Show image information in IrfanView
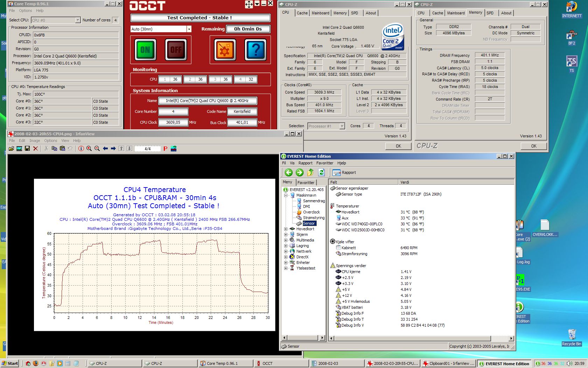This screenshot has width=588, height=368. pyautogui.click(x=81, y=149)
